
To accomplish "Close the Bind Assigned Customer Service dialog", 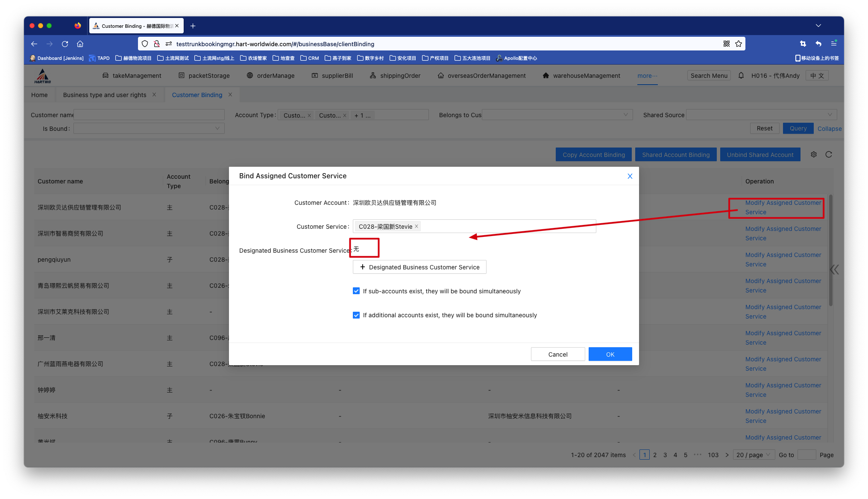I will [630, 176].
